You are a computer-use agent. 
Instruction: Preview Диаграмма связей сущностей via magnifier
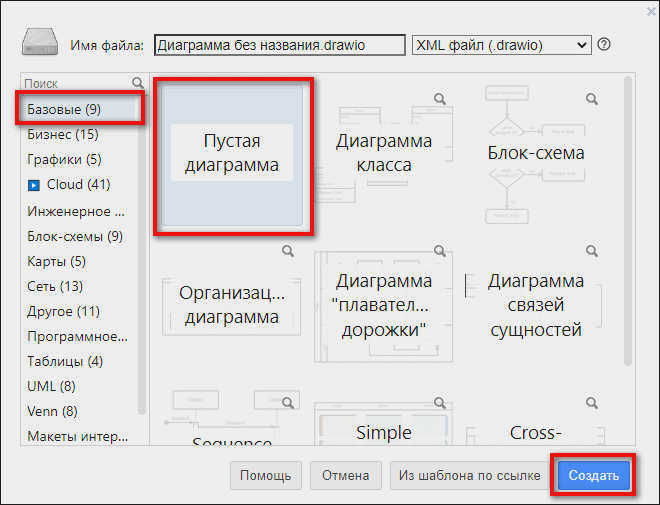[592, 251]
